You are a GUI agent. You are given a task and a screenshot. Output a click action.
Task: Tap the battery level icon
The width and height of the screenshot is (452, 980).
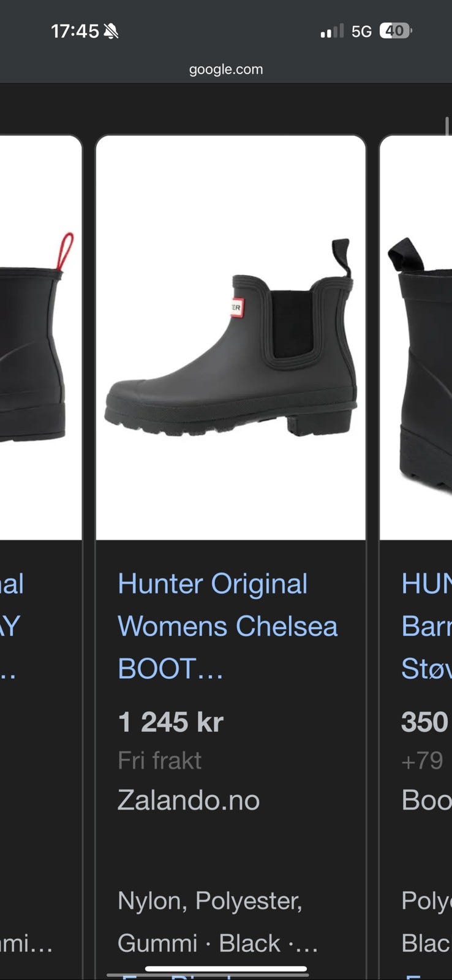[x=396, y=31]
